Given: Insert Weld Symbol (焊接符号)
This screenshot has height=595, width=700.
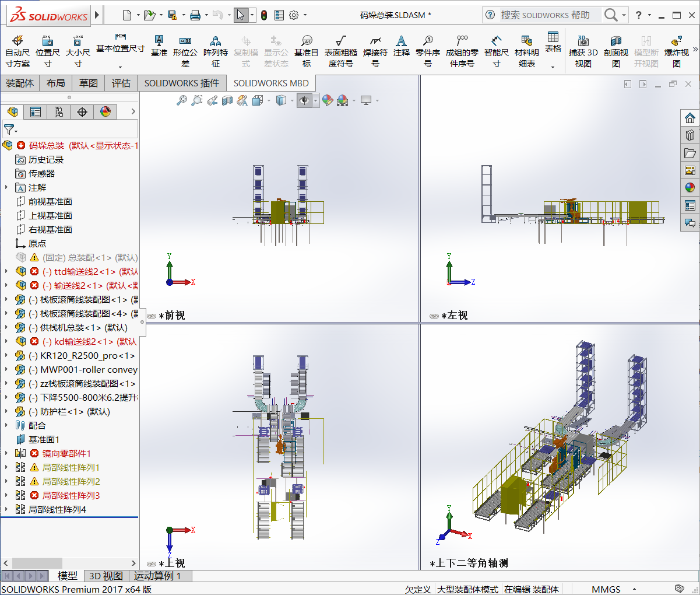Looking at the screenshot, I should pyautogui.click(x=375, y=51).
